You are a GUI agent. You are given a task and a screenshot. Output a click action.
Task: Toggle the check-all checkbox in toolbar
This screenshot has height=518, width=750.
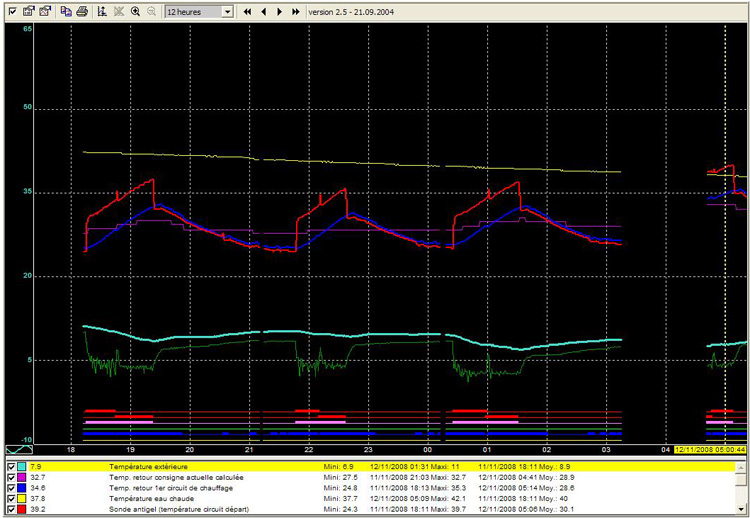(12, 11)
